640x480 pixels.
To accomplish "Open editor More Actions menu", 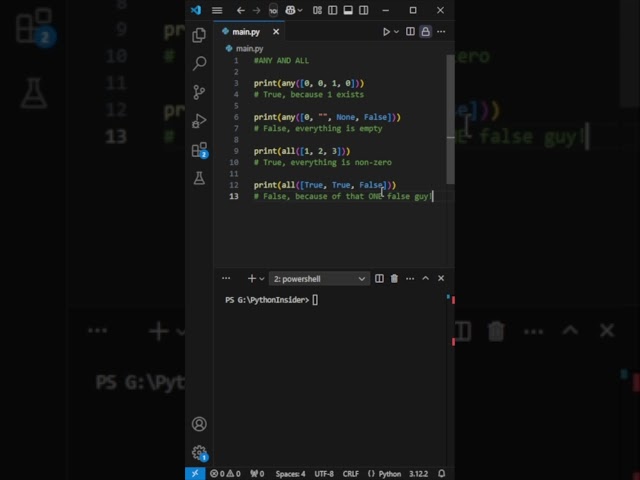I will [441, 32].
